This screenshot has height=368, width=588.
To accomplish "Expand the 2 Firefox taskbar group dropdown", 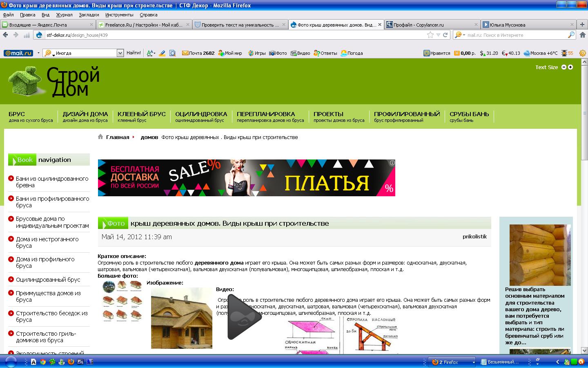I will click(x=474, y=362).
